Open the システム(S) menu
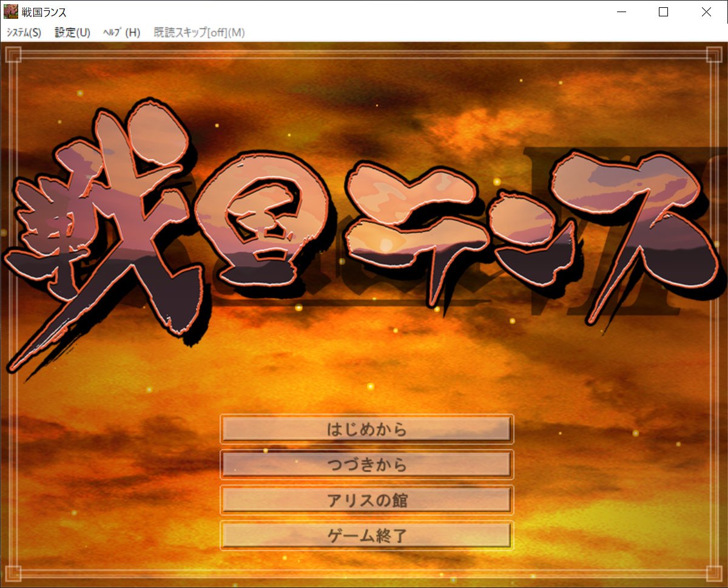728x588 pixels. click(x=24, y=33)
